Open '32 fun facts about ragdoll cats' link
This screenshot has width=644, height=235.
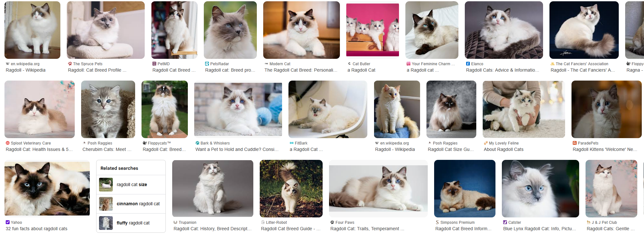[x=36, y=229]
